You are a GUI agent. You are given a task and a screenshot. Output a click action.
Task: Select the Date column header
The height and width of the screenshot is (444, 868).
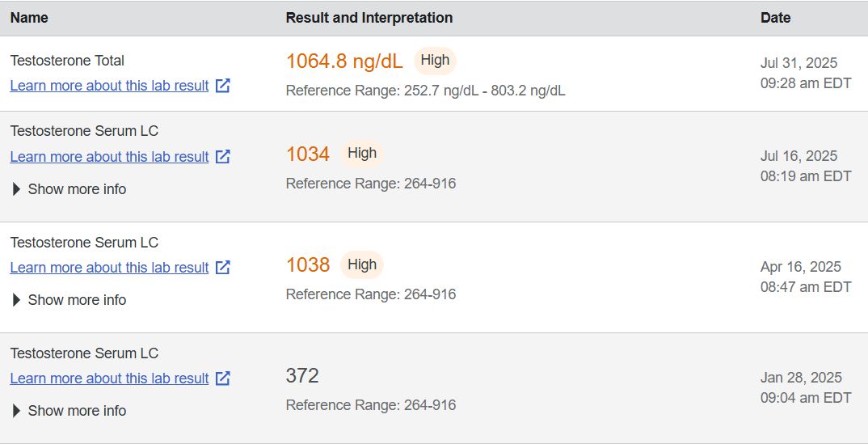tap(775, 18)
